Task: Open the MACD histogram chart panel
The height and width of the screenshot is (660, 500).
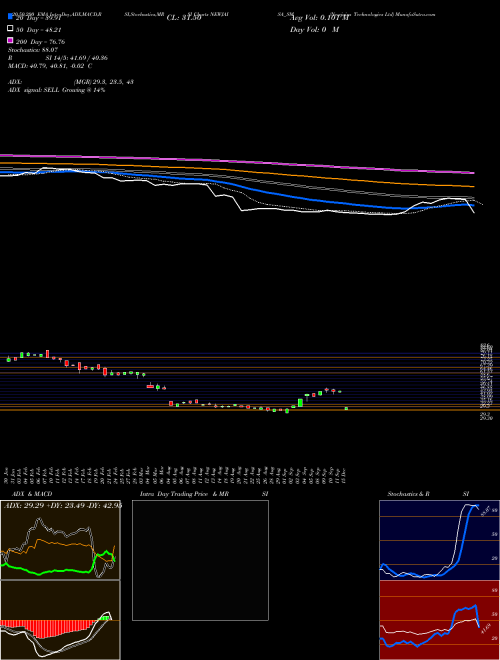Action: pos(60,620)
